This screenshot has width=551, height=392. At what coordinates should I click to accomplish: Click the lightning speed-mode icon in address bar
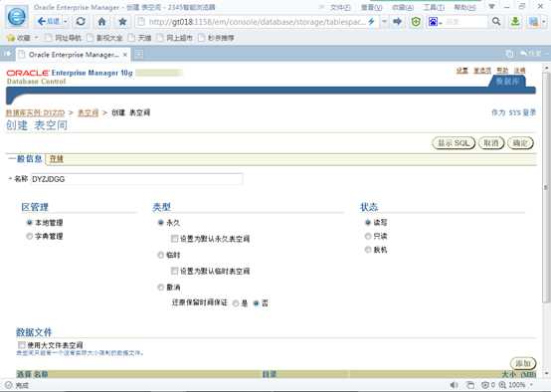pos(371,22)
